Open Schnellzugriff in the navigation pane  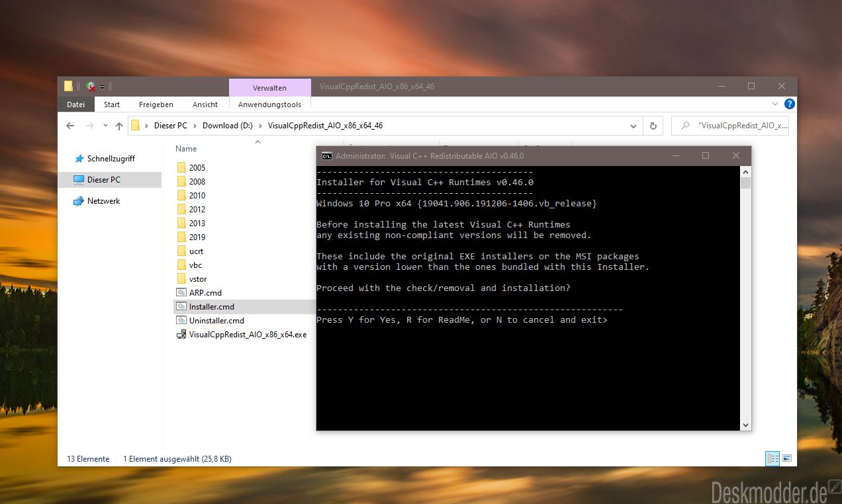tap(111, 159)
